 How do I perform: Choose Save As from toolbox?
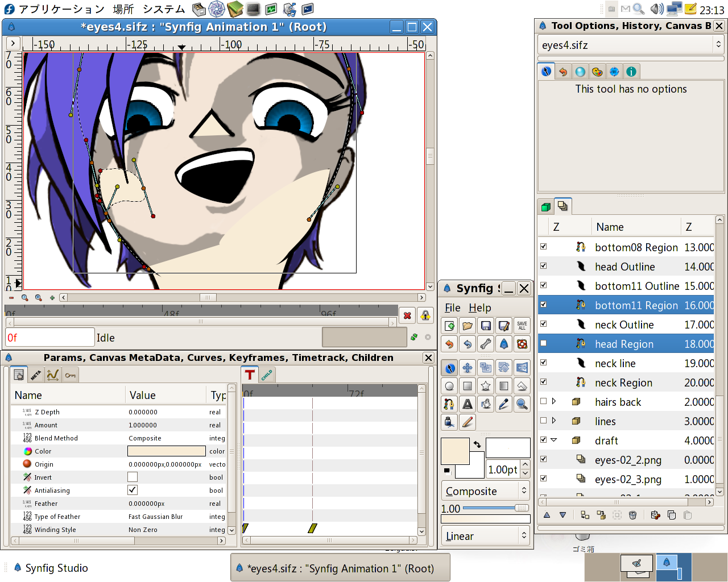504,326
